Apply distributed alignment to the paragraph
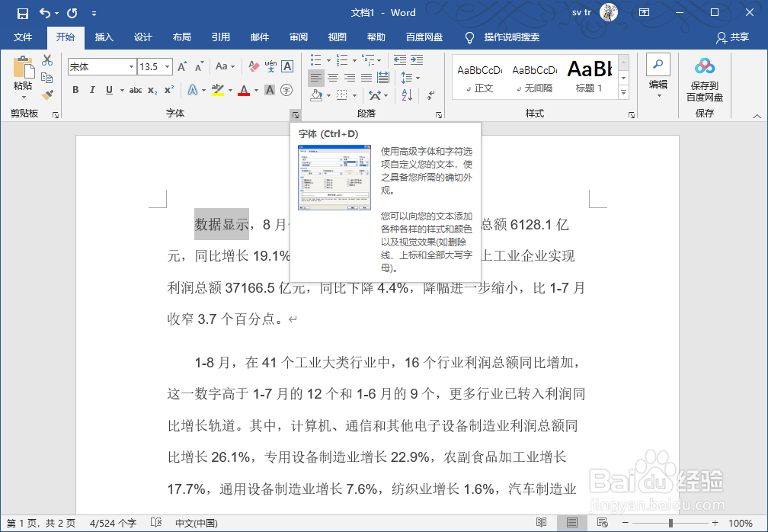The image size is (768, 532). [383, 78]
